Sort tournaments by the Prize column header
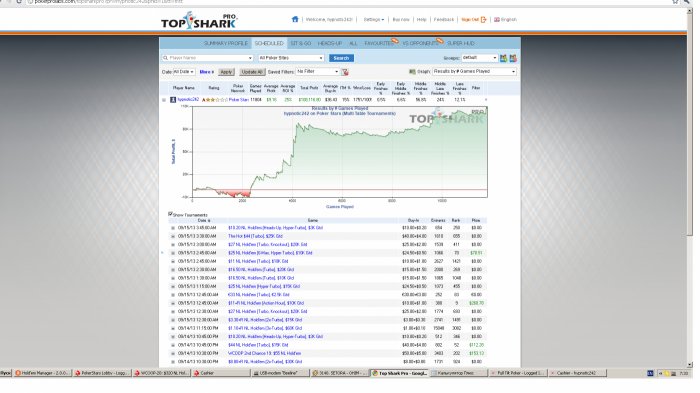The image size is (700, 393). coord(476,220)
